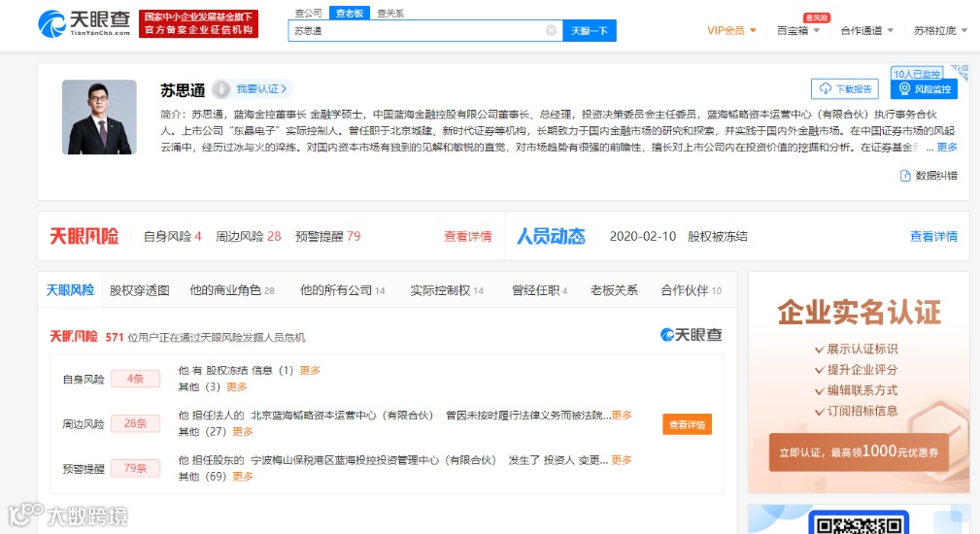Open the profile photo of 苏思通

(99, 117)
